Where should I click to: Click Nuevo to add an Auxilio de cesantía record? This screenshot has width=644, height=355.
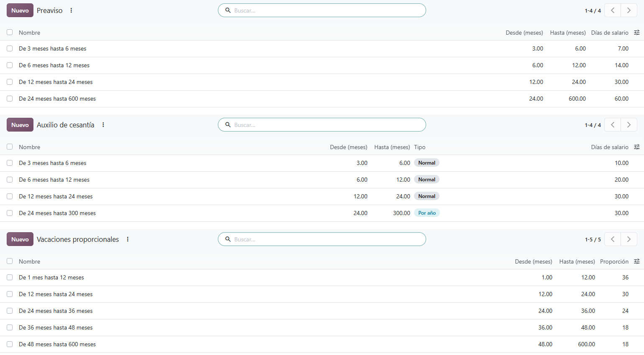tap(20, 125)
